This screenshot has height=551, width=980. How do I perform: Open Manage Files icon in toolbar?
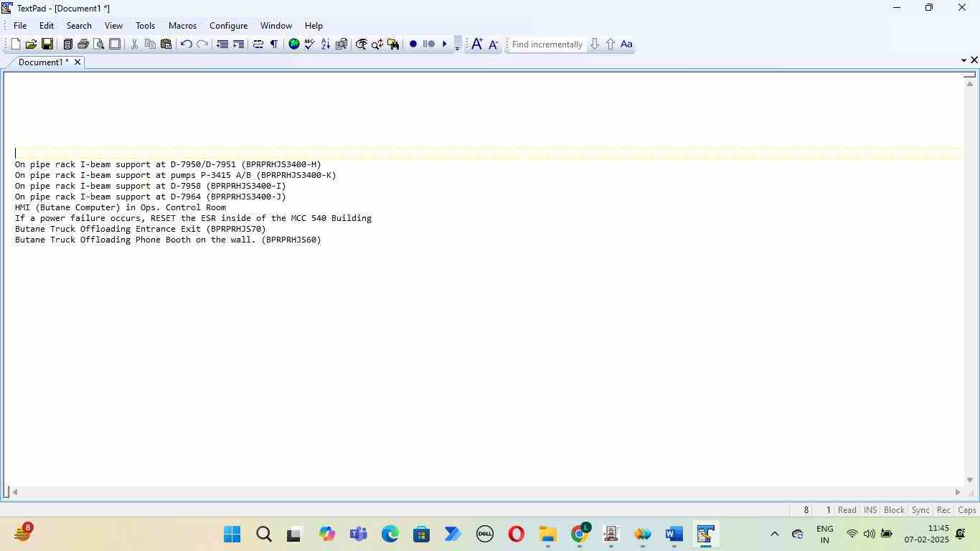point(67,44)
